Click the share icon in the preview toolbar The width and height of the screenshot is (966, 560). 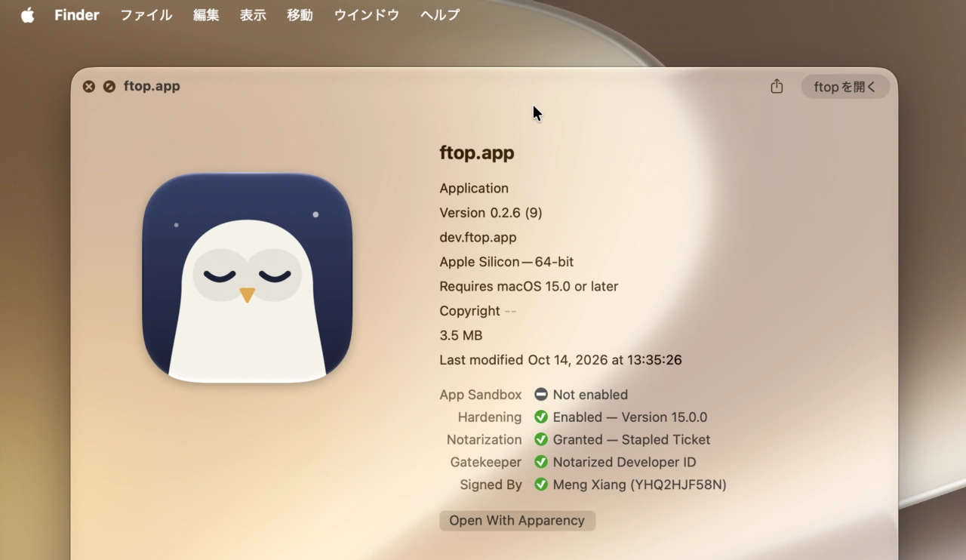click(777, 87)
